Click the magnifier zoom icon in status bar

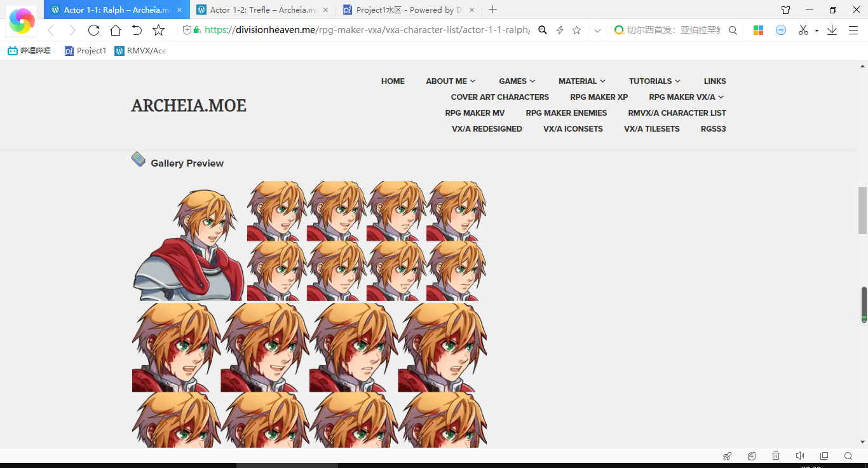click(x=848, y=456)
